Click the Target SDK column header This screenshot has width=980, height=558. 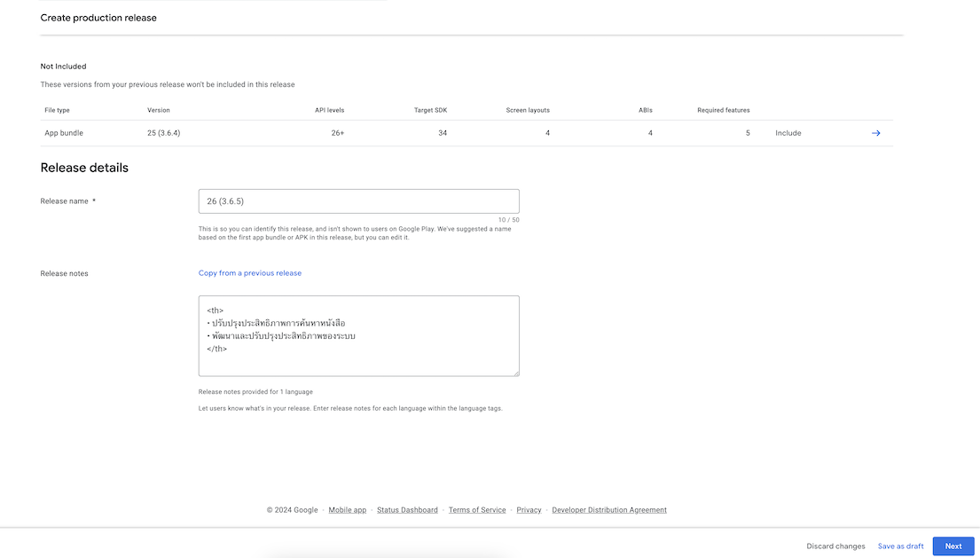tap(430, 110)
